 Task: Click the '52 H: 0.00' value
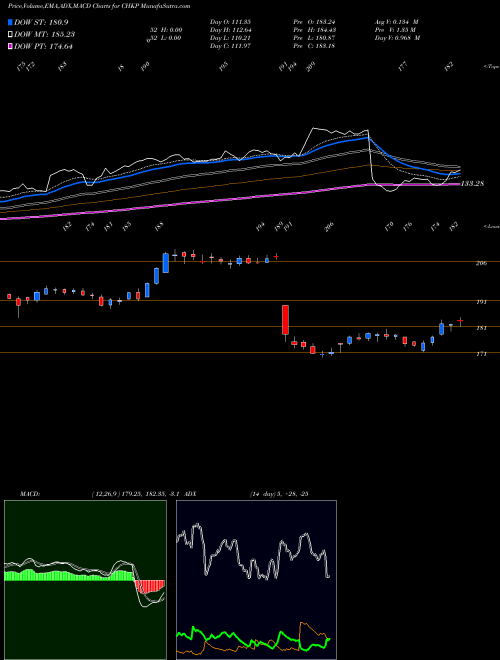pyautogui.click(x=166, y=30)
